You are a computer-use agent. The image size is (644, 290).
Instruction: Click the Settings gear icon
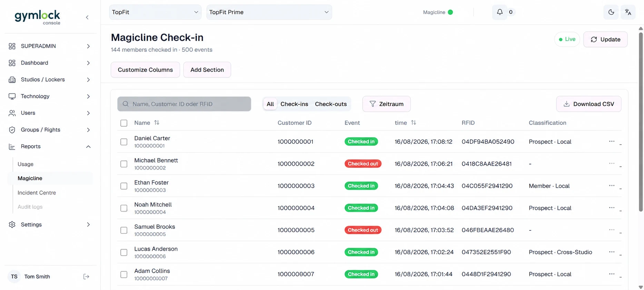[x=12, y=225]
